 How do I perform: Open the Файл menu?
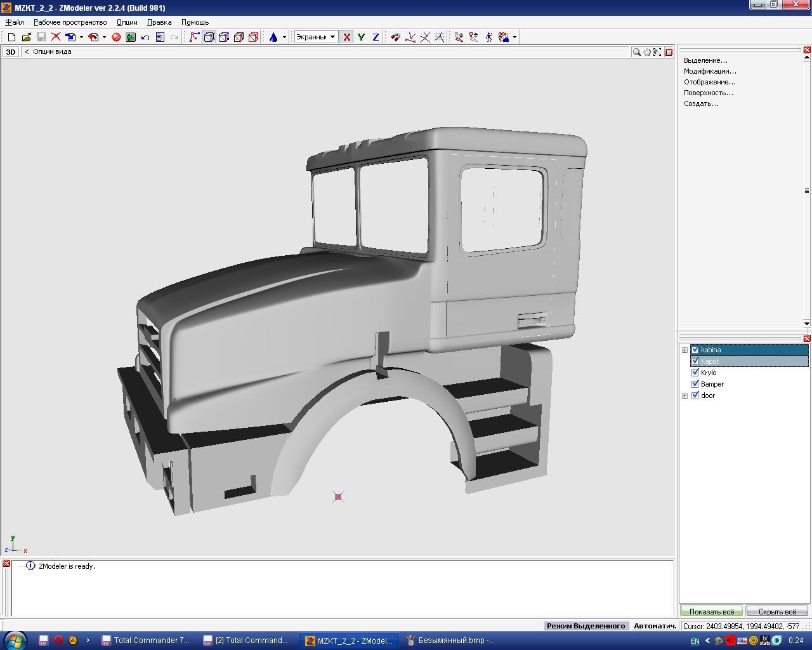pyautogui.click(x=15, y=22)
